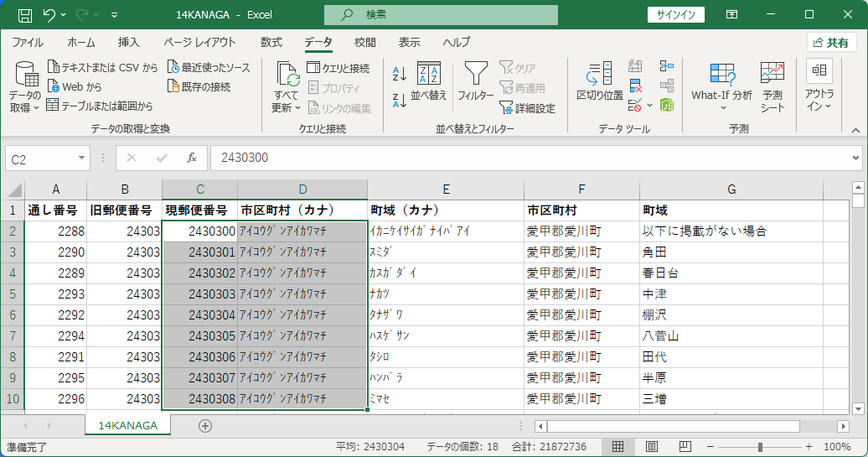Open the Name Box dropdown arrow

pos(81,158)
